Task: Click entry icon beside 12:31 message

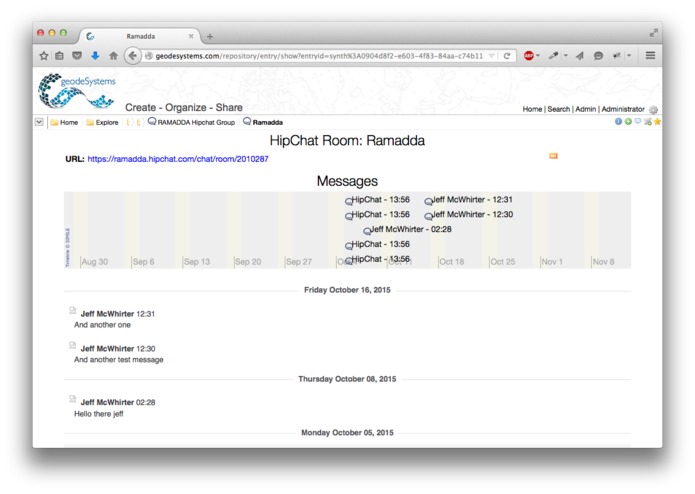Action: (x=73, y=311)
